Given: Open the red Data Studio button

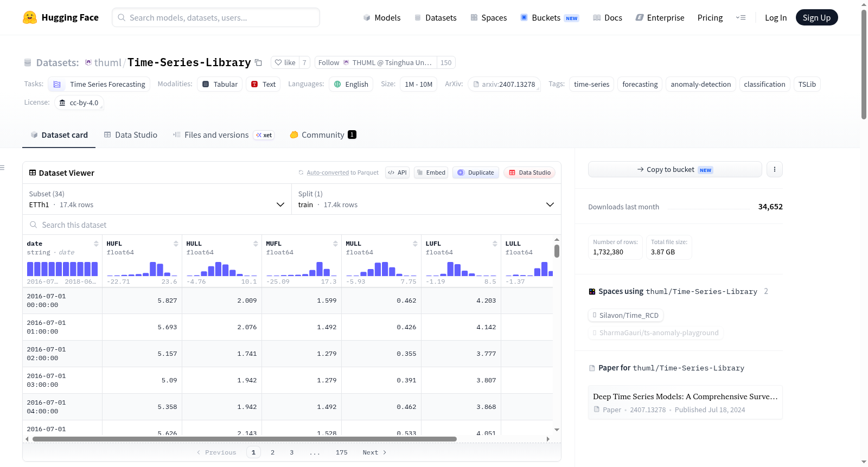Looking at the screenshot, I should pos(529,172).
